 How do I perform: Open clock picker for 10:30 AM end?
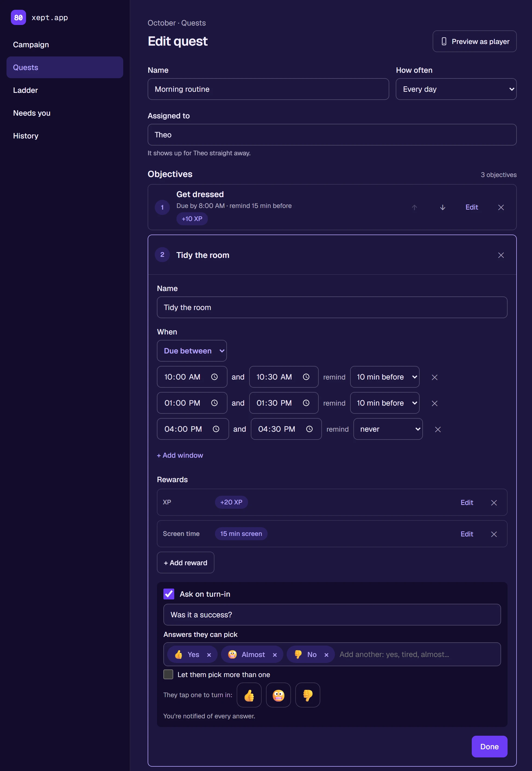306,377
